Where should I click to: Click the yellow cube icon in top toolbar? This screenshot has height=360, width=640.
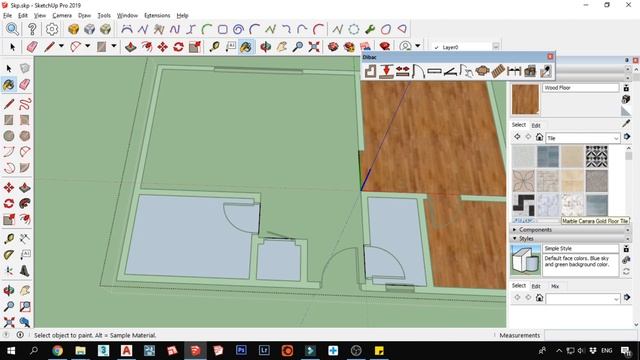pos(73,29)
